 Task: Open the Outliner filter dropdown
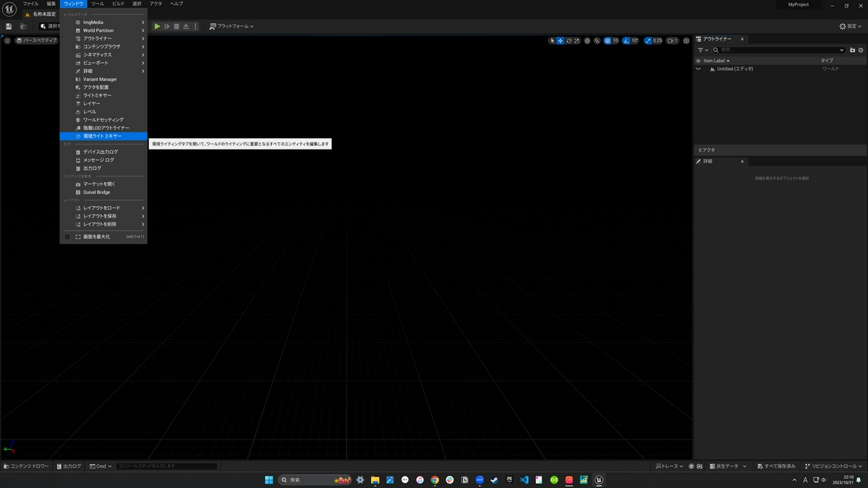click(x=701, y=50)
